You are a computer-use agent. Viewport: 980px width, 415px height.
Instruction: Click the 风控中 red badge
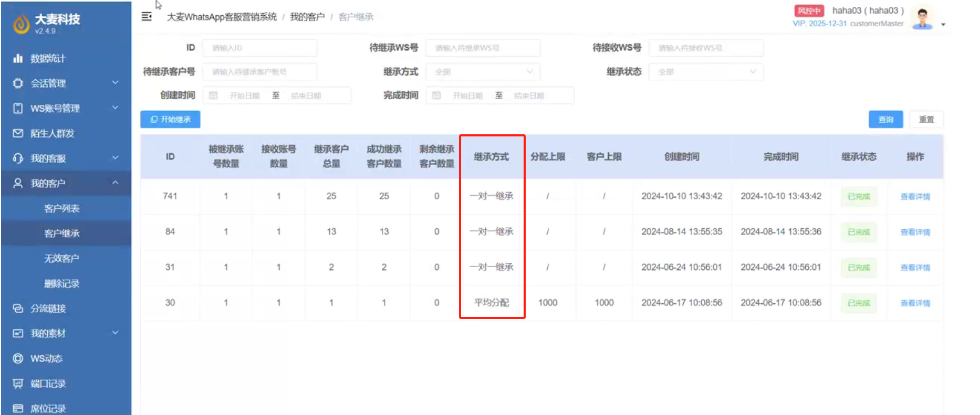tap(809, 10)
